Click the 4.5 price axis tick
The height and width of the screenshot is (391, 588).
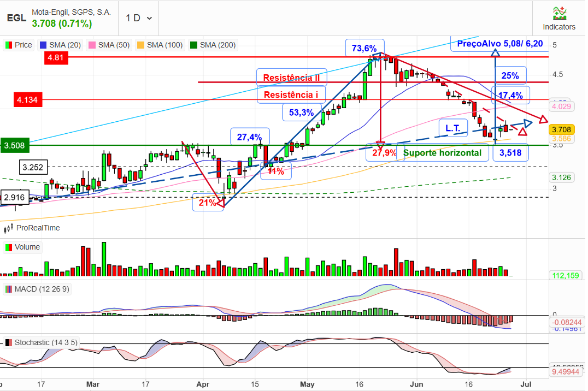(557, 75)
